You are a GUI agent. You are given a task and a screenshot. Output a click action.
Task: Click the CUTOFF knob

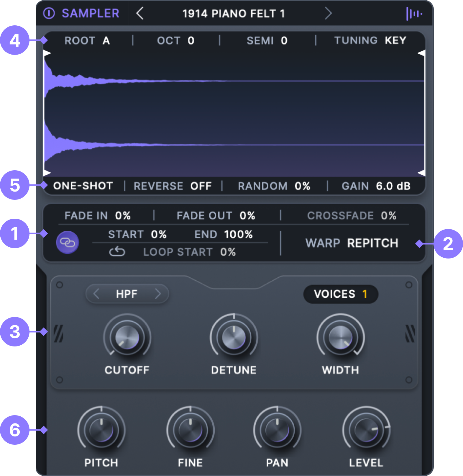(127, 337)
